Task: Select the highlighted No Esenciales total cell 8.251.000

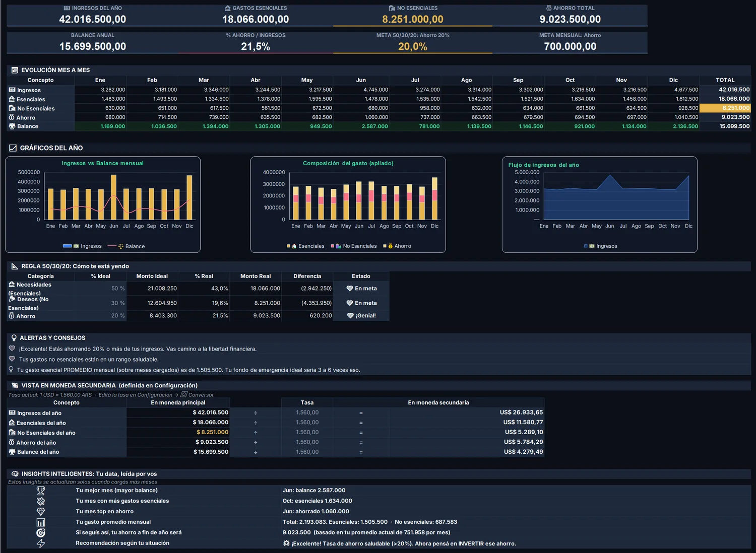Action: click(725, 108)
